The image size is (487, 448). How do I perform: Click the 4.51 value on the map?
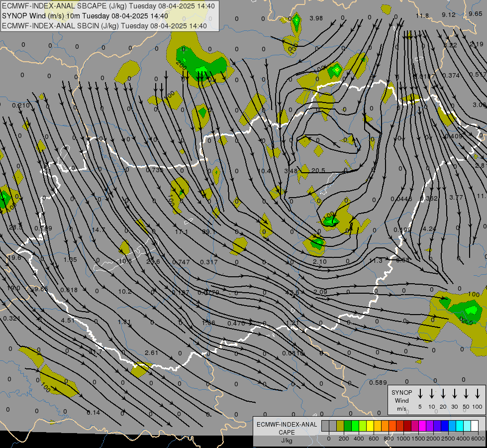pyautogui.click(x=68, y=320)
